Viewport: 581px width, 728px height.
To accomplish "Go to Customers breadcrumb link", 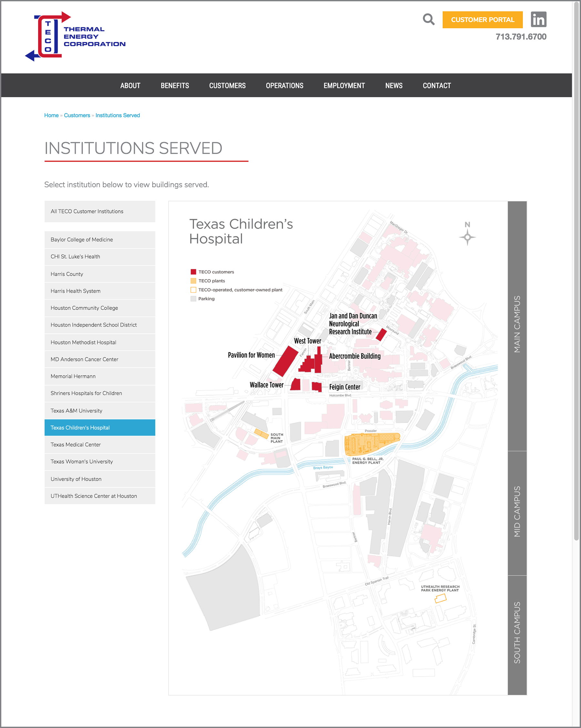I will pyautogui.click(x=77, y=115).
